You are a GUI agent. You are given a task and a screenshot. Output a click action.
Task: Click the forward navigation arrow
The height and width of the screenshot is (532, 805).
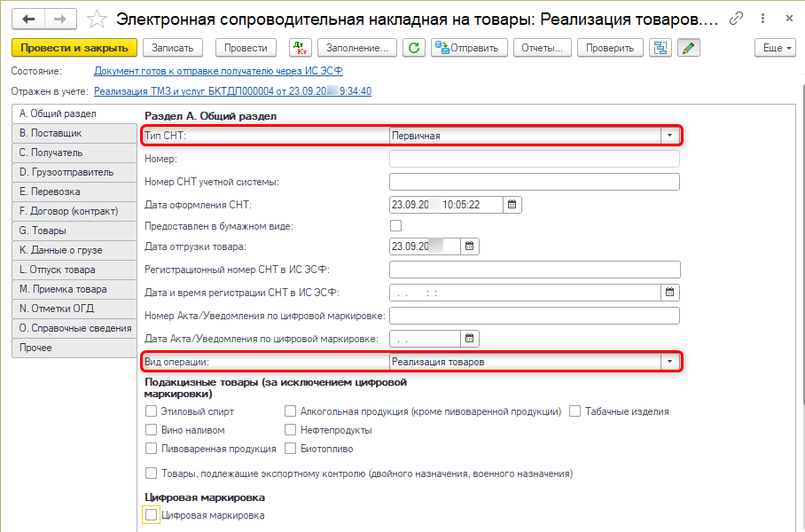[59, 19]
